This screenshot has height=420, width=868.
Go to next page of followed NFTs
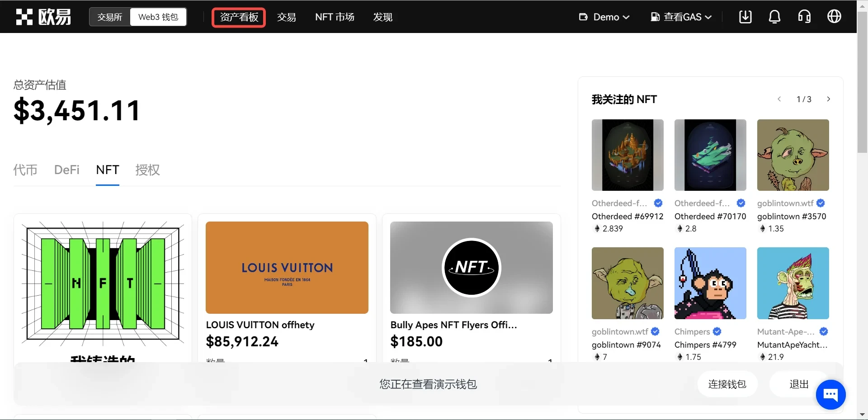(x=828, y=99)
